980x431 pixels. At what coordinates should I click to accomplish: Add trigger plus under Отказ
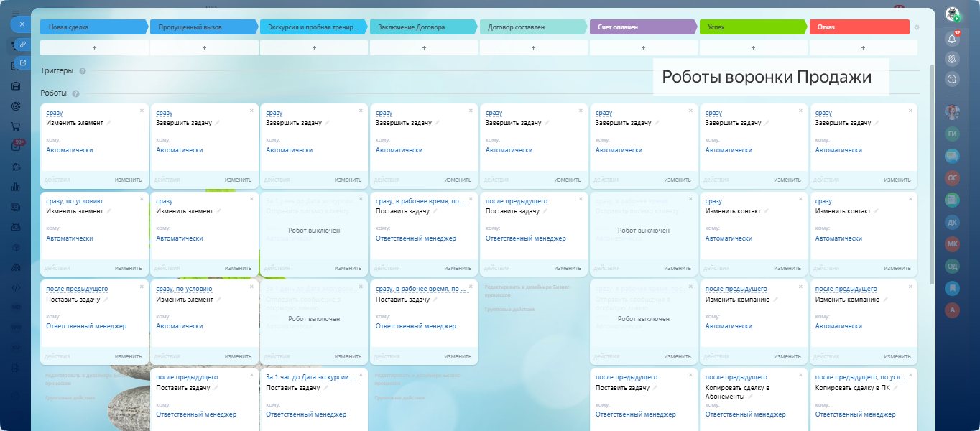click(864, 47)
